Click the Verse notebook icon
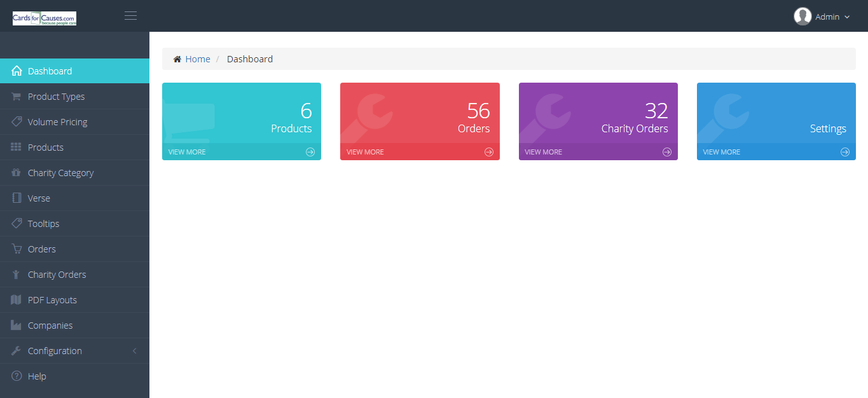868x398 pixels. coord(17,198)
